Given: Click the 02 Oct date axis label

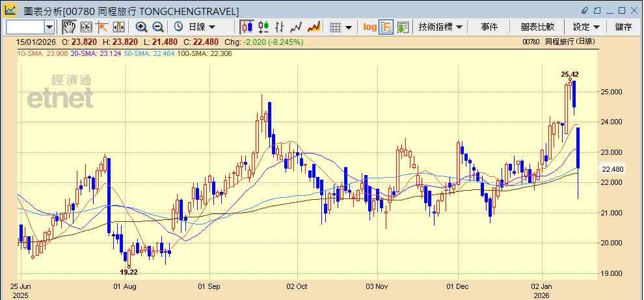Looking at the screenshot, I should [x=297, y=286].
